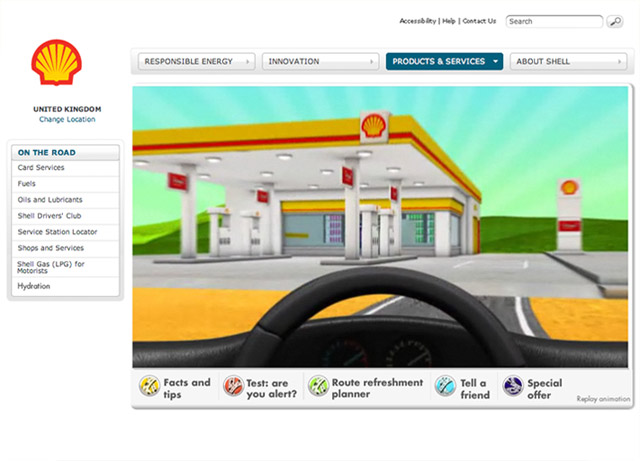Image resolution: width=640 pixels, height=461 pixels.
Task: Select Card Services in sidebar
Action: click(x=41, y=168)
